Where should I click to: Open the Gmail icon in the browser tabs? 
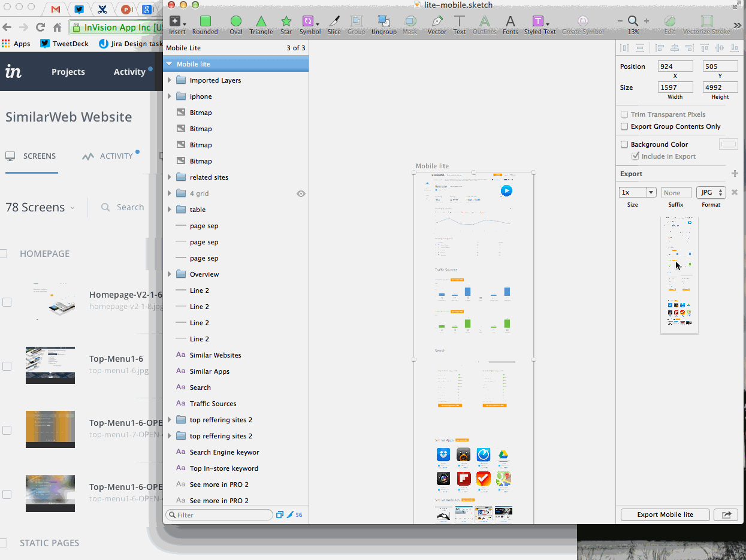click(x=57, y=10)
